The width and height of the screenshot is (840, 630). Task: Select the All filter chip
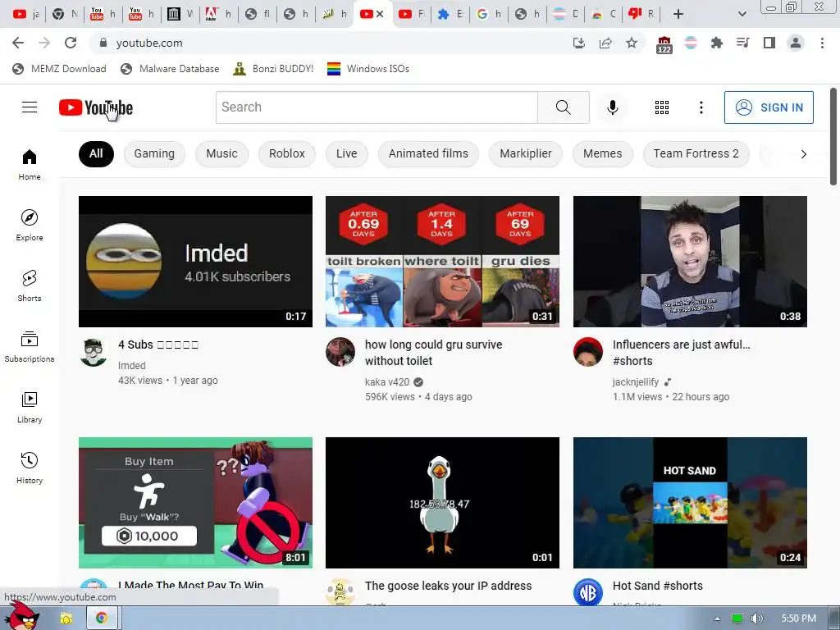coord(96,153)
